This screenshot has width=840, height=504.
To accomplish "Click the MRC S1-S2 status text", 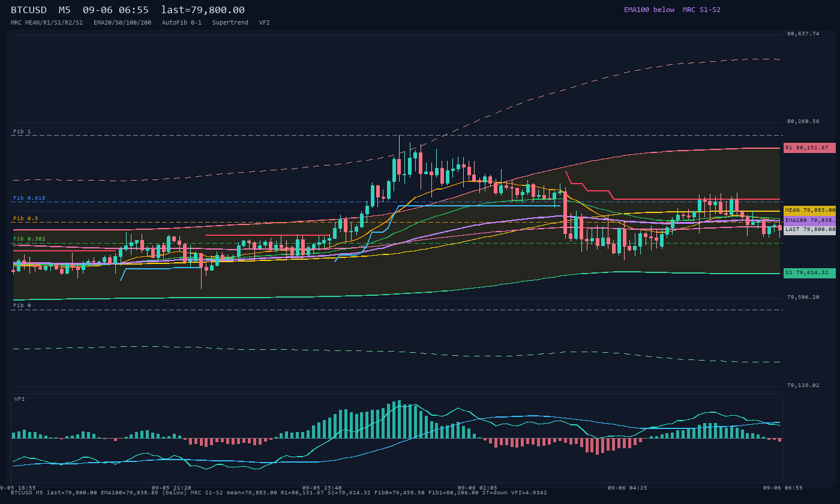I will [x=701, y=10].
